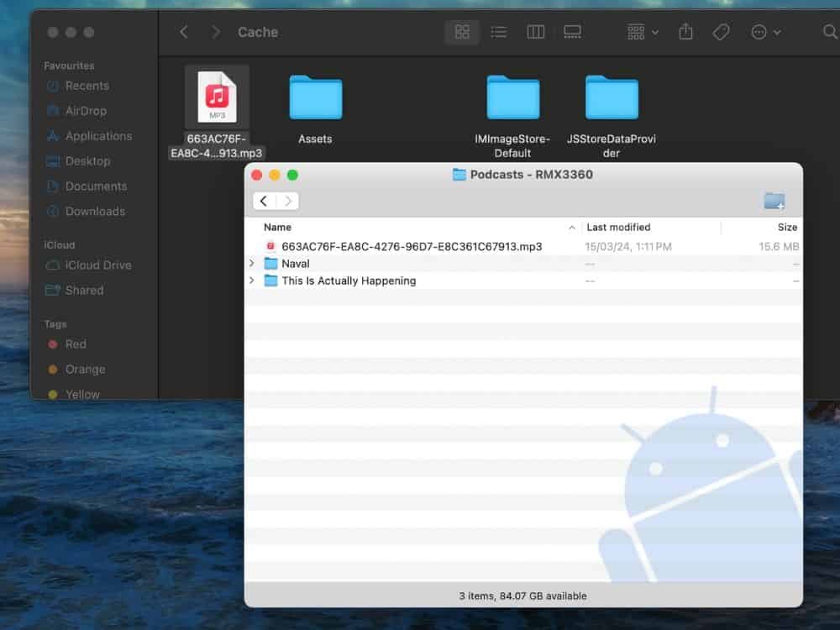This screenshot has width=840, height=630.
Task: Click the Tags icon in Finder toolbar
Action: [721, 32]
